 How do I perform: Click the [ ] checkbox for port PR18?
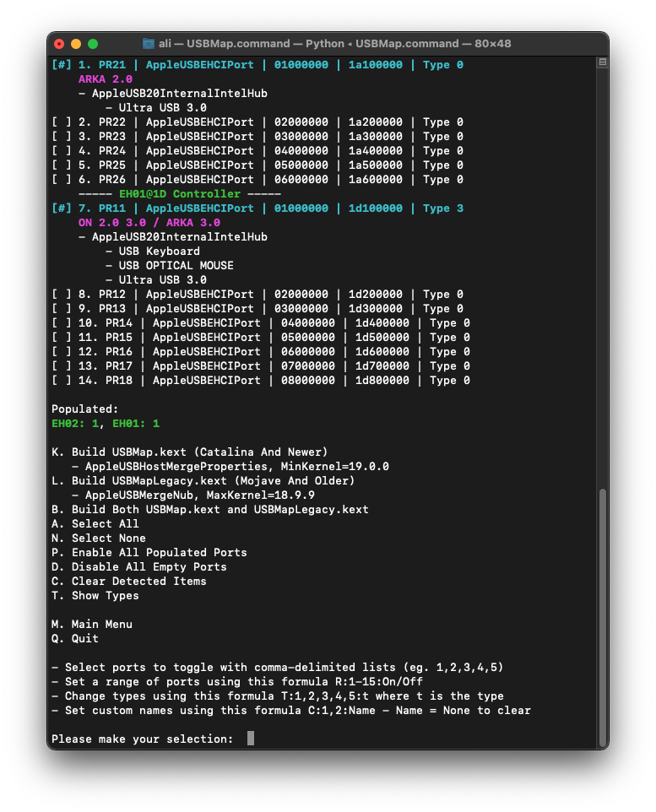(61, 380)
